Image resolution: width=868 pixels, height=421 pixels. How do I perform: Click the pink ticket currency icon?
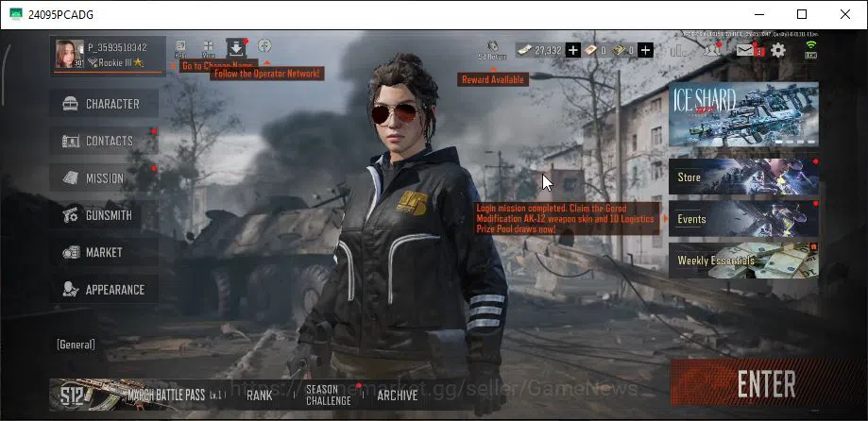[590, 50]
